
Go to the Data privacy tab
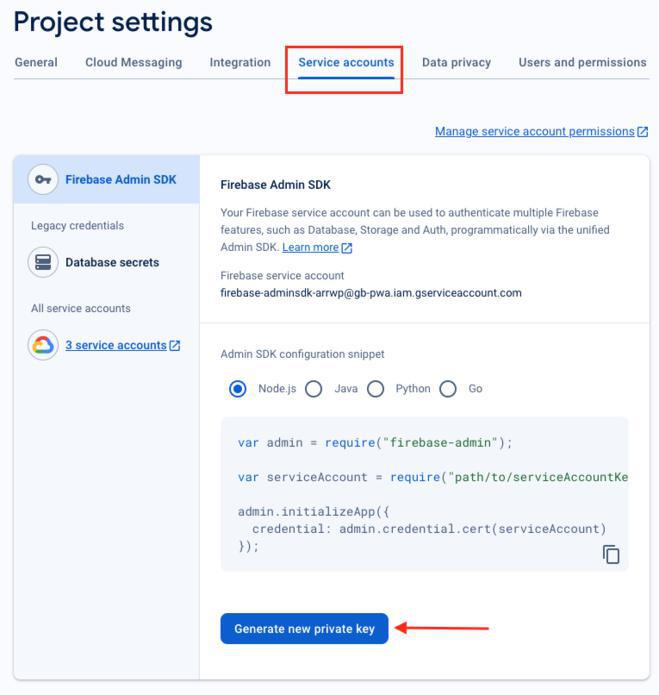tap(456, 62)
